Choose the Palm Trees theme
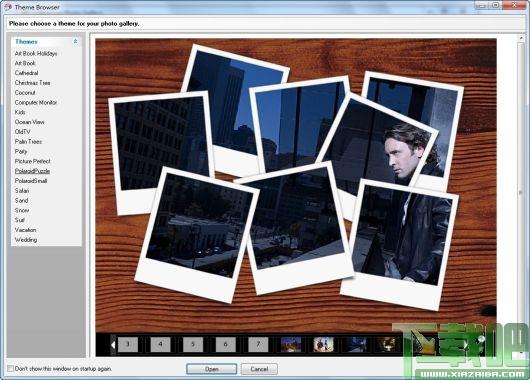 [28, 142]
